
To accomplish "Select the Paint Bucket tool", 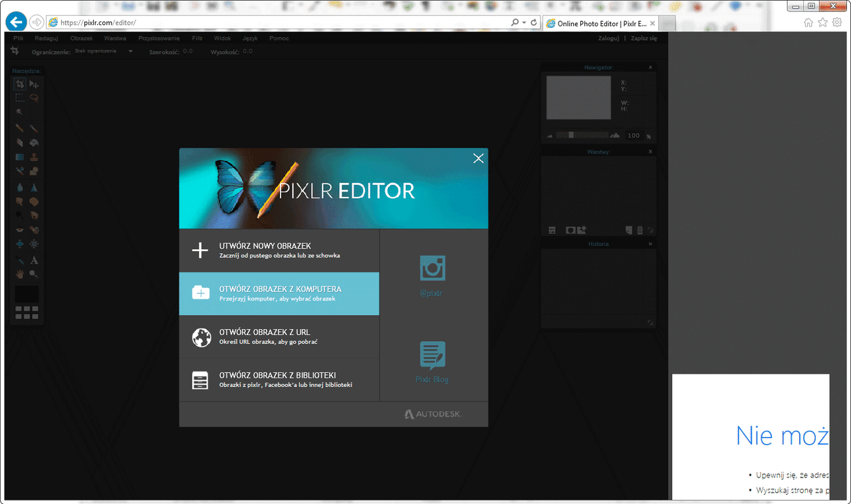I will tap(34, 142).
